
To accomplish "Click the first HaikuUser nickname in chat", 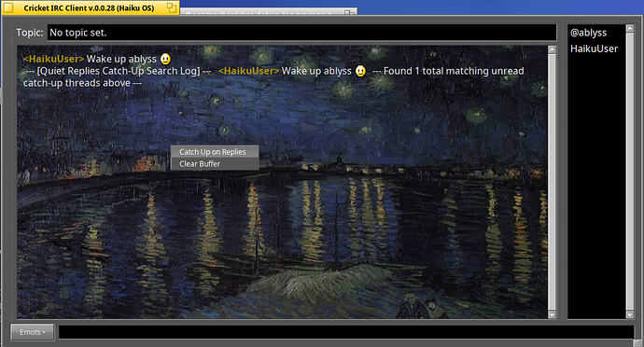I will [53, 59].
